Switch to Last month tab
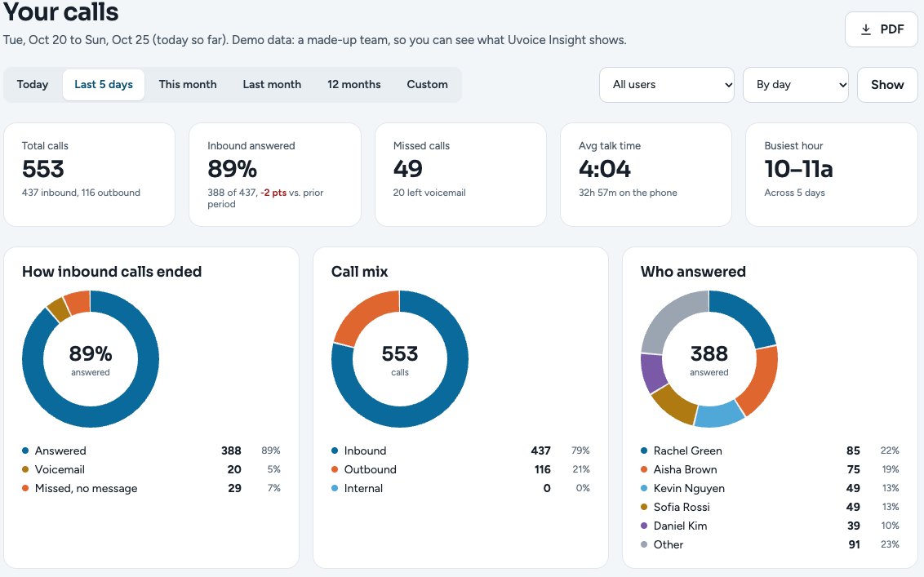Image resolution: width=924 pixels, height=577 pixels. click(x=272, y=84)
